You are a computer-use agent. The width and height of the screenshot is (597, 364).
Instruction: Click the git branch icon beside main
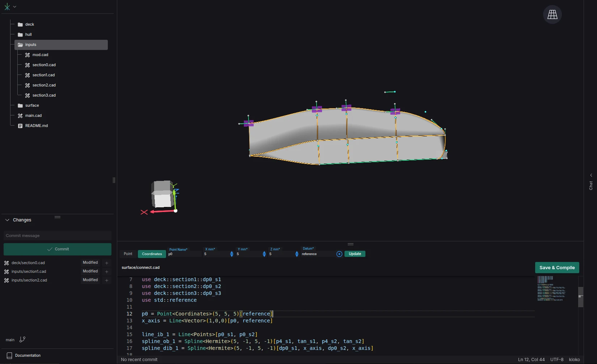(22, 339)
